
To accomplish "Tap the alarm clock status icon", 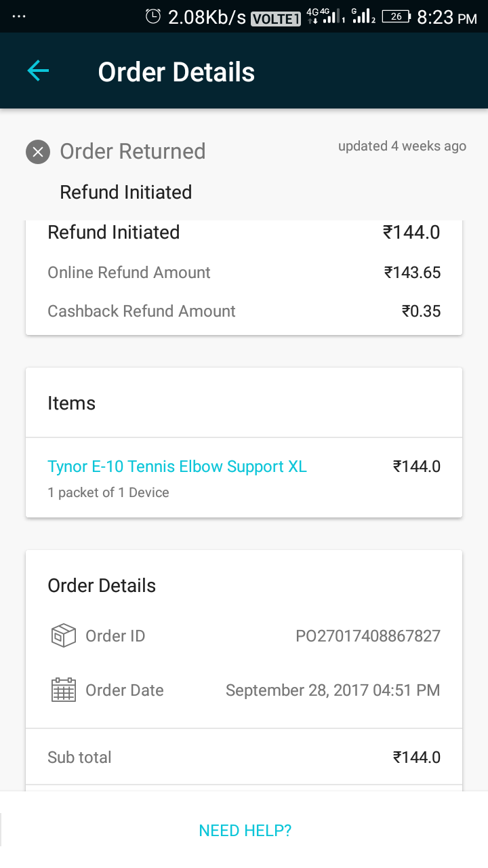I will pos(154,16).
